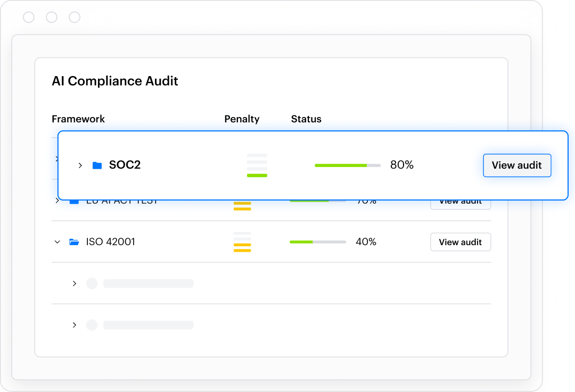Click View audit for SOC2
Screen dimensions: 575x392
516,165
